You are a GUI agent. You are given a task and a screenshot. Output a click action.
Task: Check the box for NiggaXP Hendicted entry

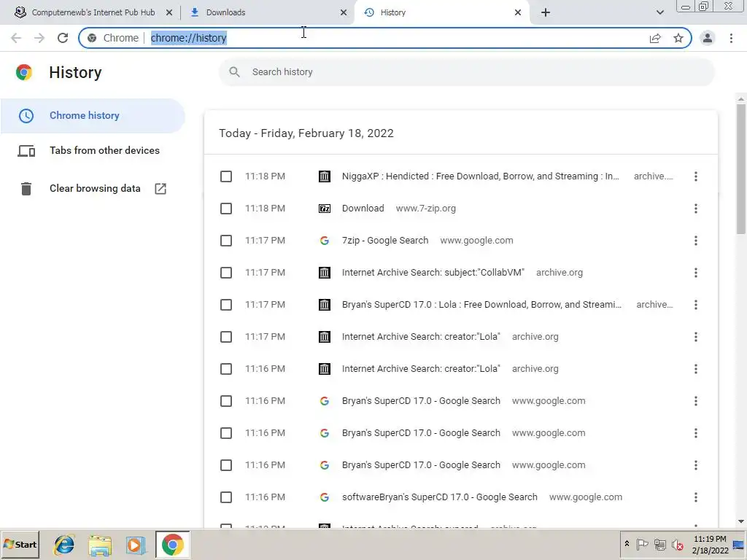(226, 176)
